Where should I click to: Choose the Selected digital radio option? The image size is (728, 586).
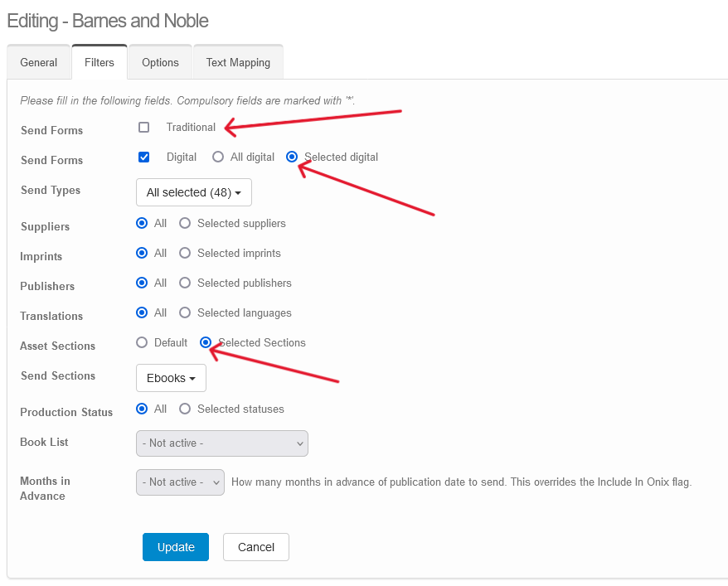point(292,157)
